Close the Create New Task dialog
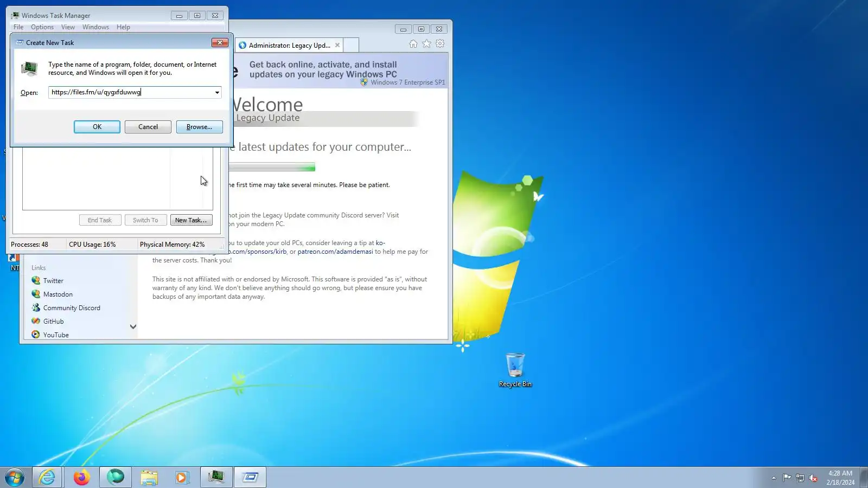Image resolution: width=868 pixels, height=488 pixels. point(220,42)
